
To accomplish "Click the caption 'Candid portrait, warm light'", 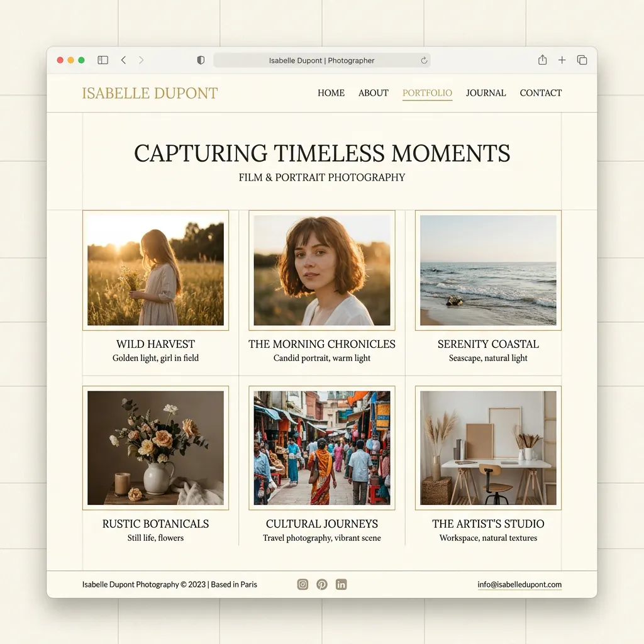I will pos(322,358).
